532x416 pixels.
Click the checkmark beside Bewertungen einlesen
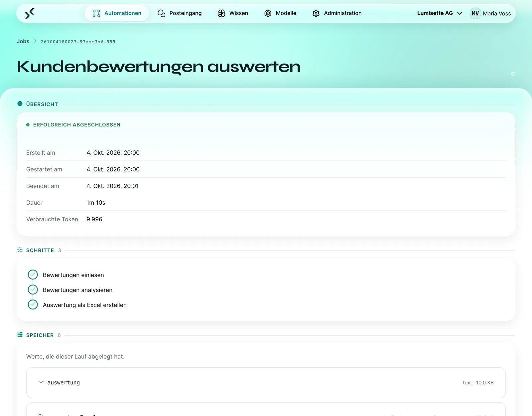click(x=33, y=275)
